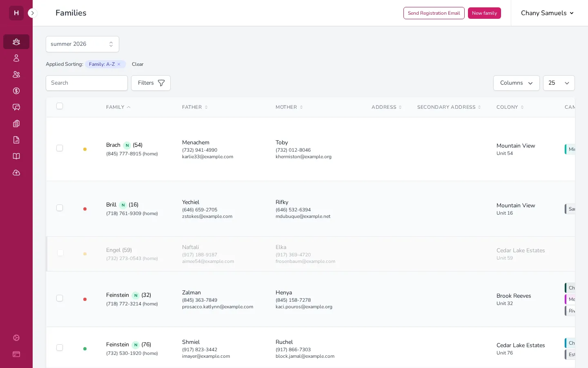The width and height of the screenshot is (588, 368).
Task: Open the clipboard list icon in sidebar
Action: [x=16, y=123]
